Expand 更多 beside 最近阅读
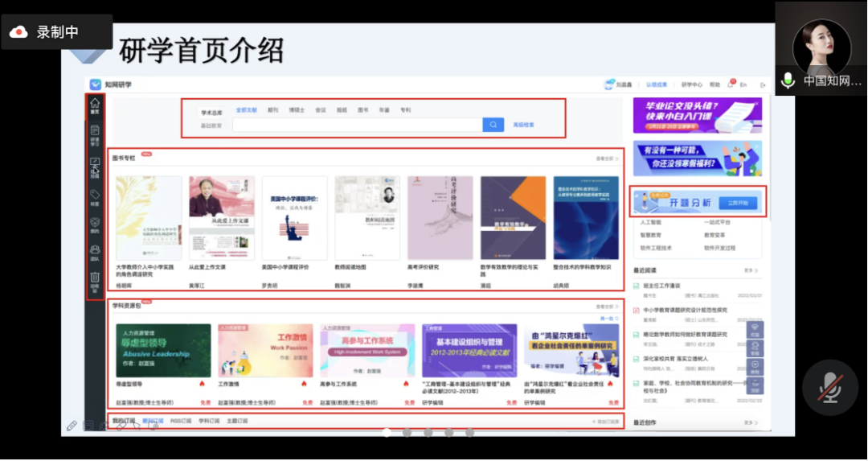 (x=751, y=270)
